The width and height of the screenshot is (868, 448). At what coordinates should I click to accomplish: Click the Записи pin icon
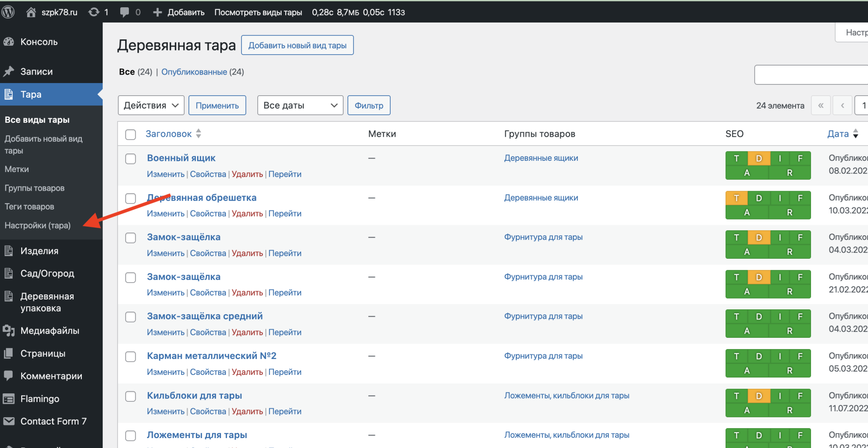point(9,71)
